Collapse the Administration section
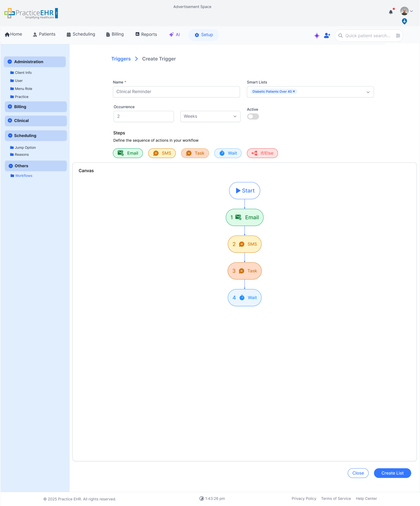The width and height of the screenshot is (420, 506). (x=10, y=62)
